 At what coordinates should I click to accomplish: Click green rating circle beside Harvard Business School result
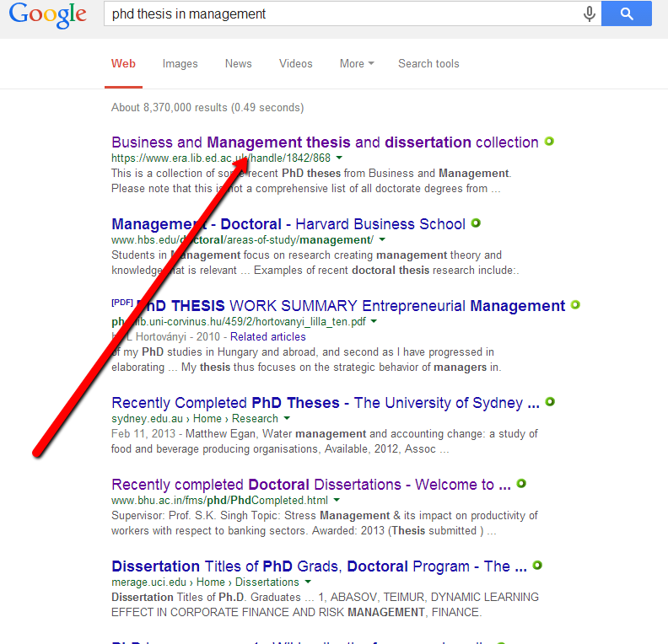click(x=476, y=223)
